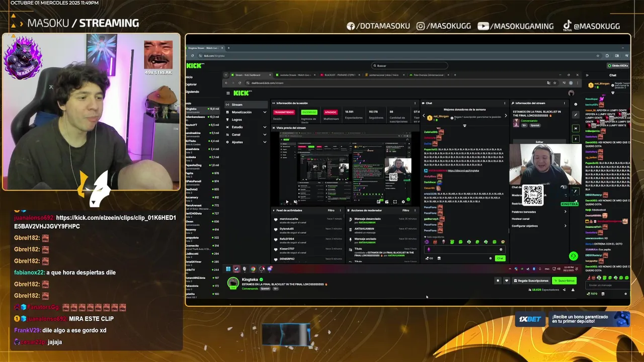
Task: Expand Palabras baneadas option
Action: pos(539,212)
